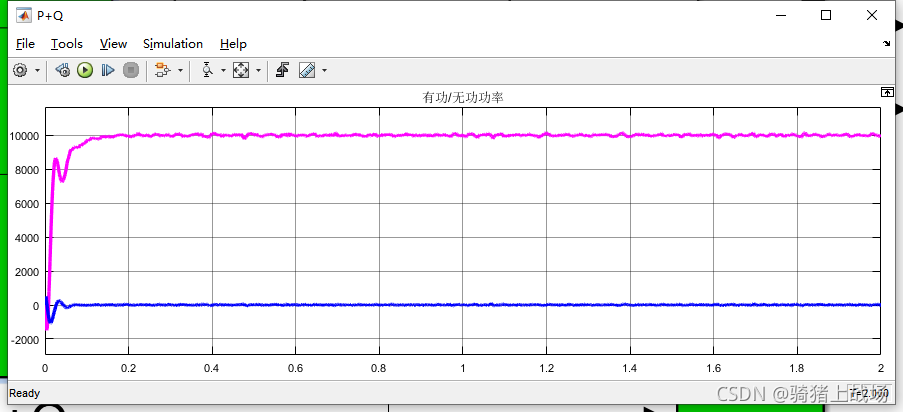
Task: Open the View menu
Action: click(x=113, y=44)
